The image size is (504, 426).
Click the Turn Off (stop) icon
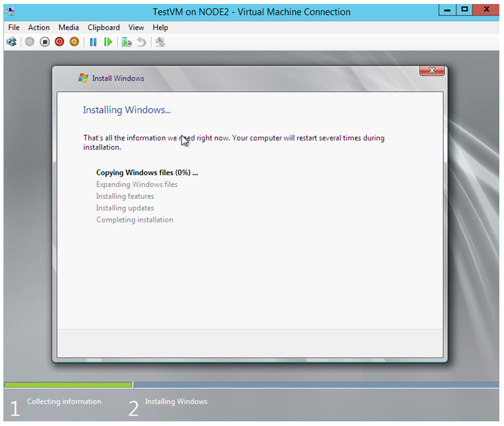coord(44,42)
